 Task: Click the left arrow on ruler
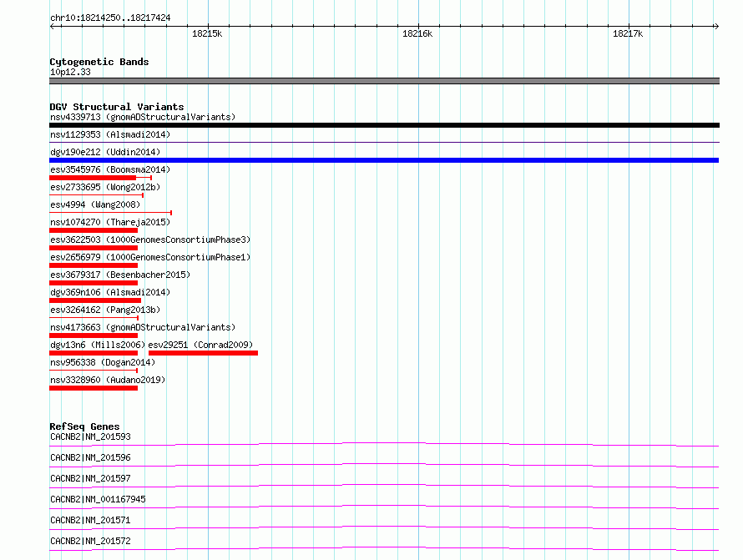(x=52, y=26)
